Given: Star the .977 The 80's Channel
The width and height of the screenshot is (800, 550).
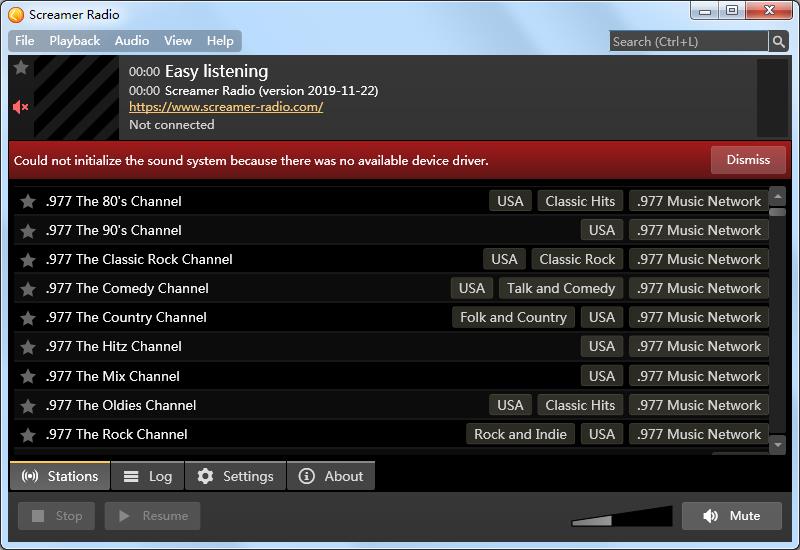Looking at the screenshot, I should coord(28,201).
